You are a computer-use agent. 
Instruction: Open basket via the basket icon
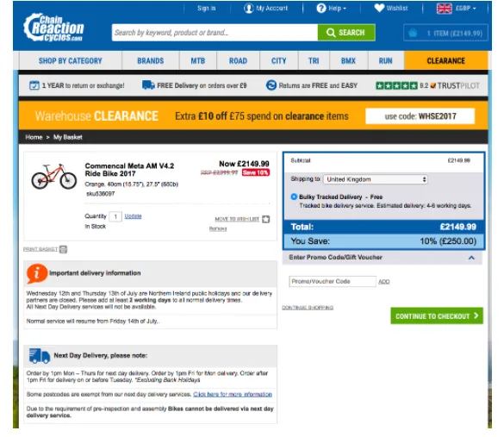pos(413,33)
